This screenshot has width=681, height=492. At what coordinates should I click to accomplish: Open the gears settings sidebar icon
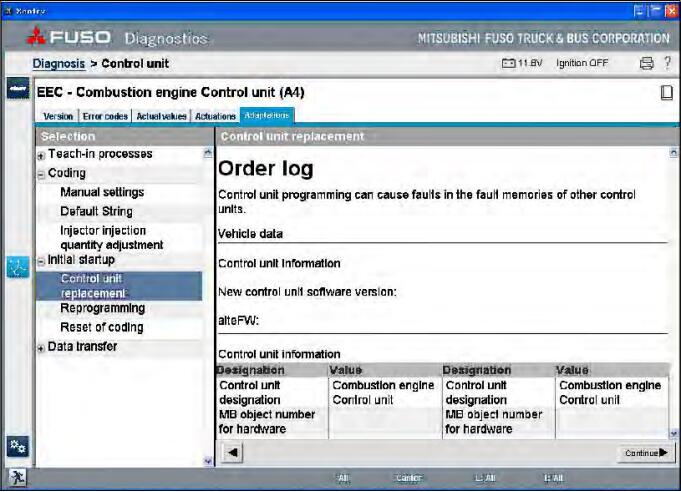18,447
